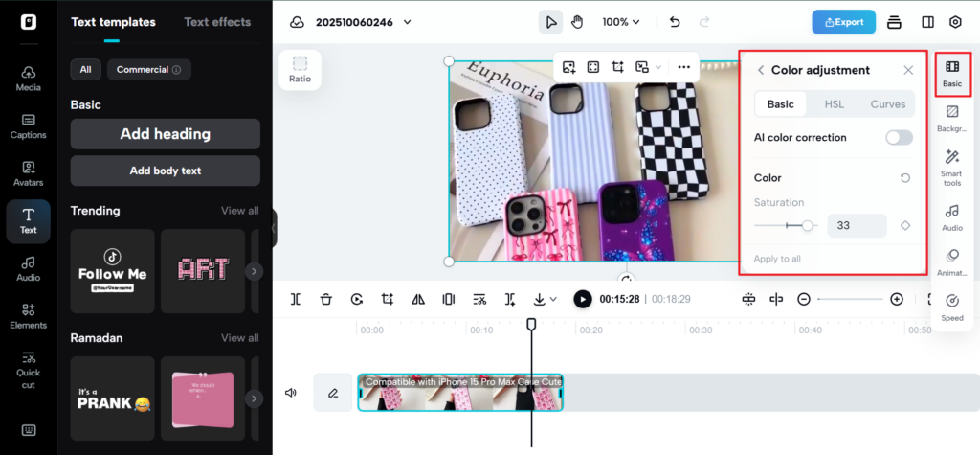Delete the selected clip with trash icon
Image resolution: width=980 pixels, height=455 pixels.
pos(325,299)
